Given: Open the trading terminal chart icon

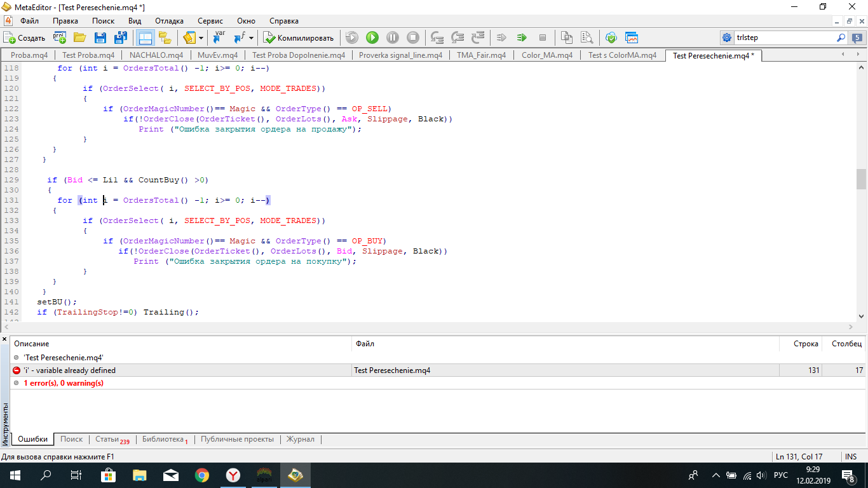Looking at the screenshot, I should pyautogui.click(x=632, y=37).
